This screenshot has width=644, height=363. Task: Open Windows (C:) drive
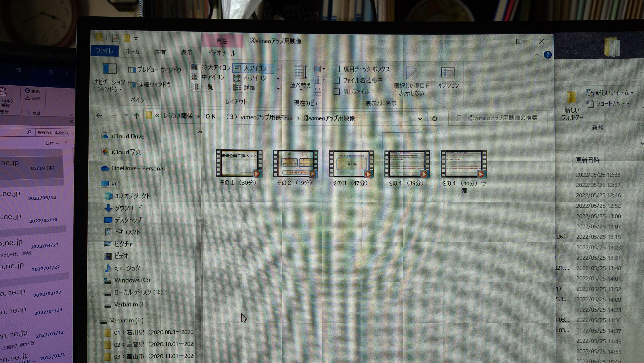click(127, 280)
